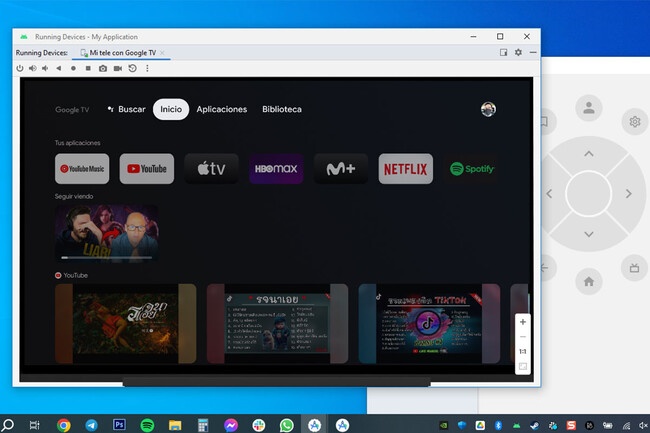Click the zoom to fit screen icon
The image size is (650, 433).
coord(523,367)
